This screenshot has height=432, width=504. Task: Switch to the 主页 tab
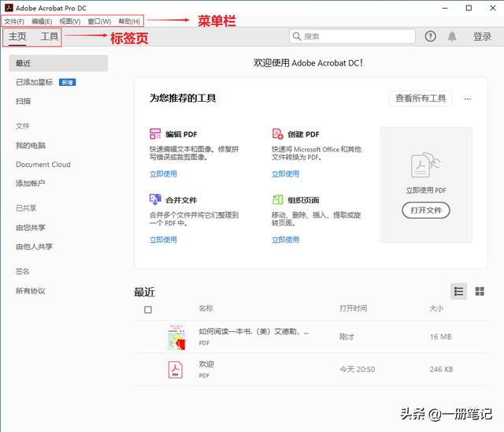(x=17, y=37)
